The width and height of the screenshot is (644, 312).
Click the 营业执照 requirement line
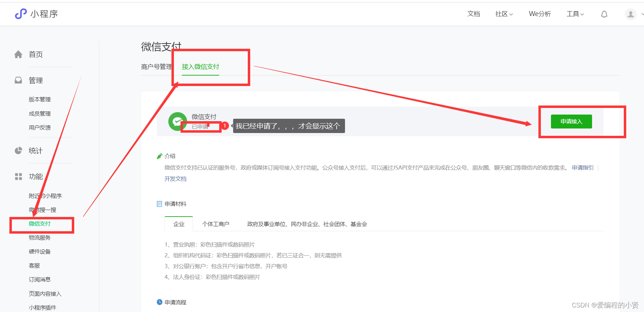point(209,244)
